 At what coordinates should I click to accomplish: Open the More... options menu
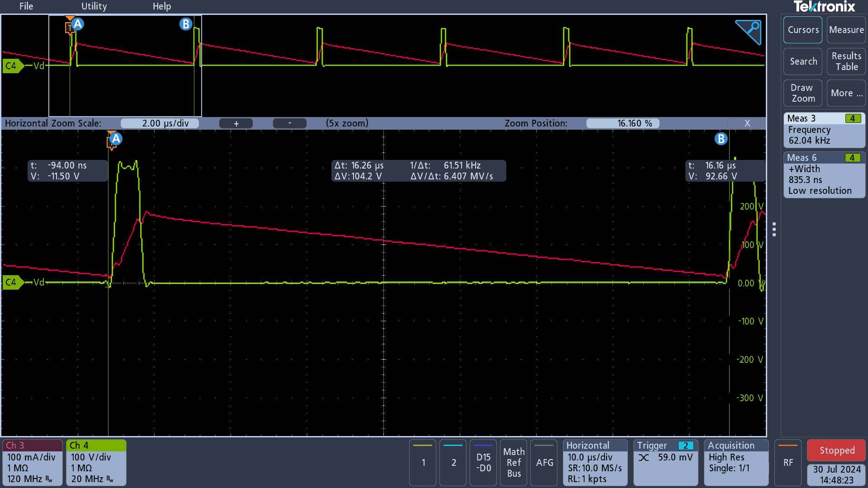click(x=846, y=93)
